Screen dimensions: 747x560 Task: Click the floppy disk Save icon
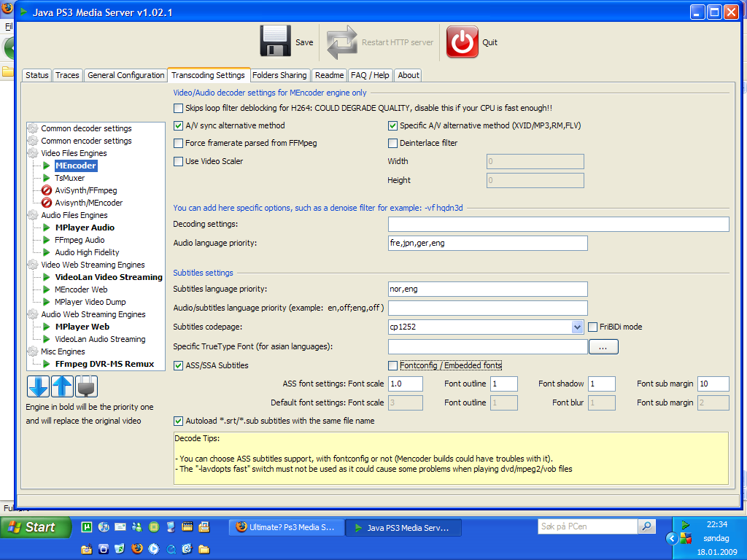point(275,42)
